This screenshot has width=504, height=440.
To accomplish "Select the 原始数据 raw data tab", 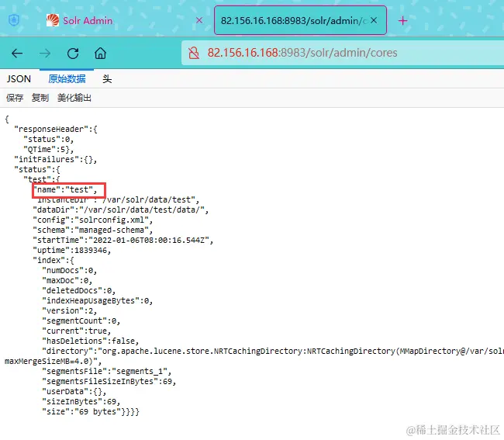I will point(67,79).
